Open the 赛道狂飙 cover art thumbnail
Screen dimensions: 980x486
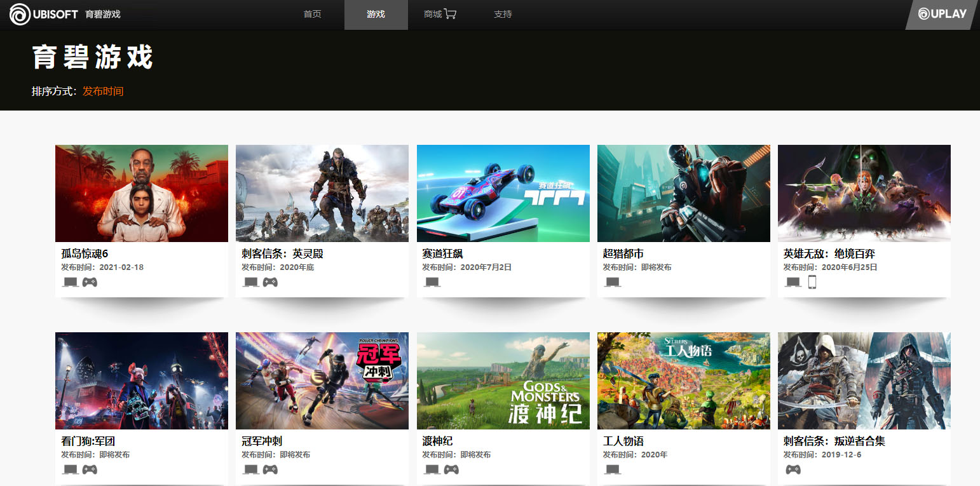pos(503,193)
